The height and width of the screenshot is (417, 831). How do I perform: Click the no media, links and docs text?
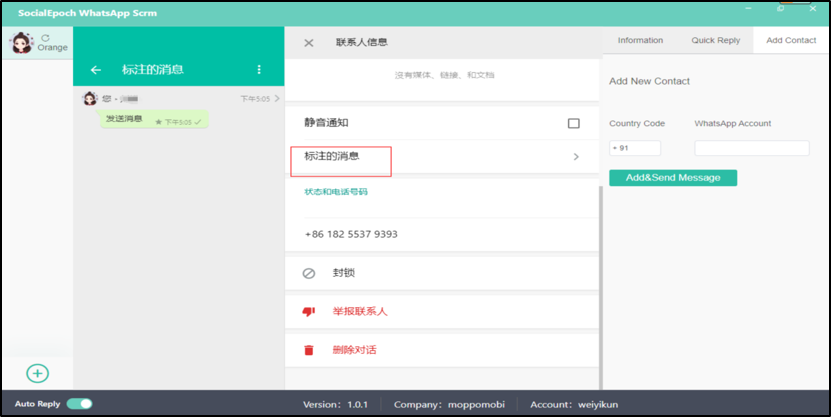(x=444, y=75)
